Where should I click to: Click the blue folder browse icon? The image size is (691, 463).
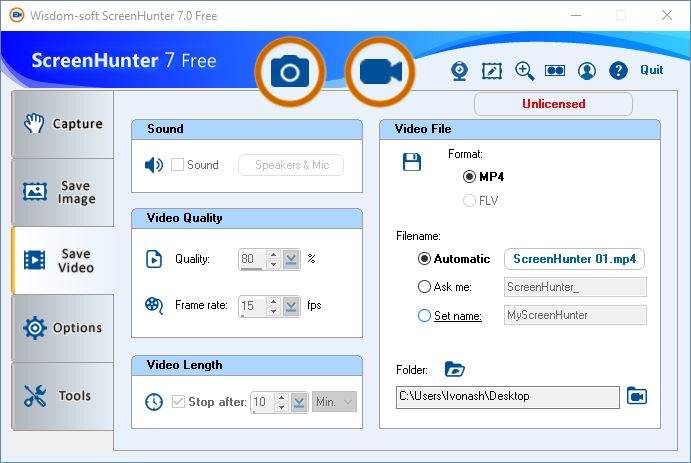coord(455,369)
